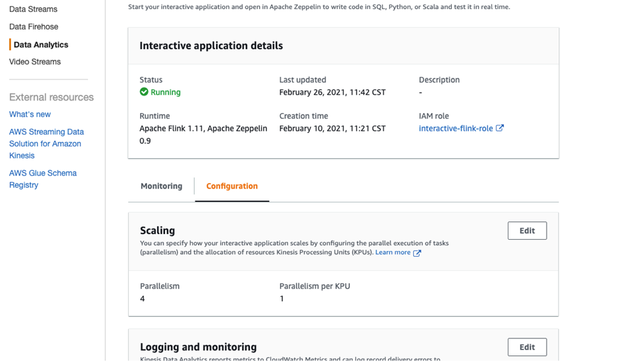Open the What's new link

30,114
